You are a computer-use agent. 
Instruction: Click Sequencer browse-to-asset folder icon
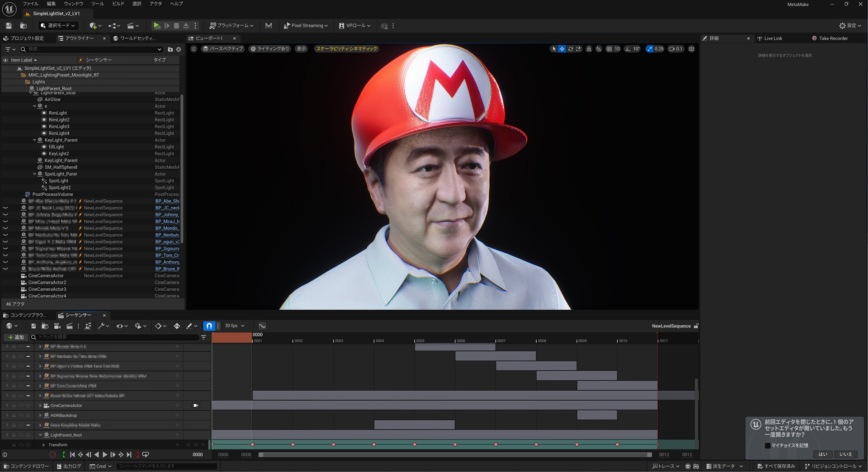coord(45,326)
